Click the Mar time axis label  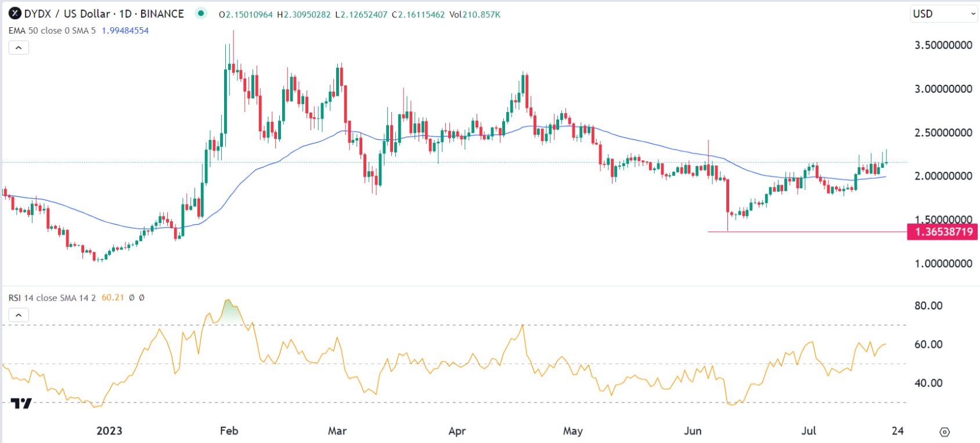[337, 431]
